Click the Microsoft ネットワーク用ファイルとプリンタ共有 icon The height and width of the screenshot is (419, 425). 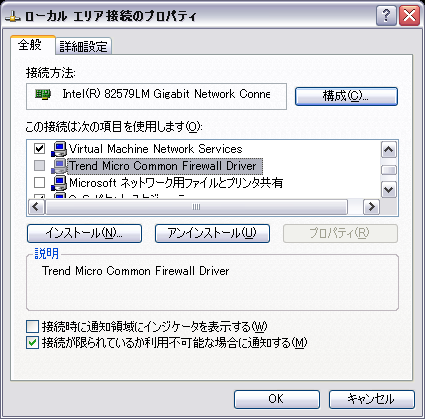[x=59, y=183]
